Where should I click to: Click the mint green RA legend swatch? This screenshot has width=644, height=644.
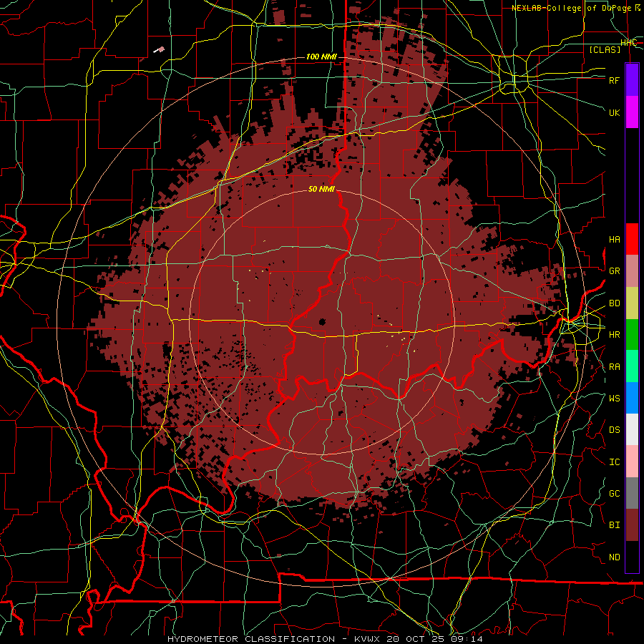632,366
